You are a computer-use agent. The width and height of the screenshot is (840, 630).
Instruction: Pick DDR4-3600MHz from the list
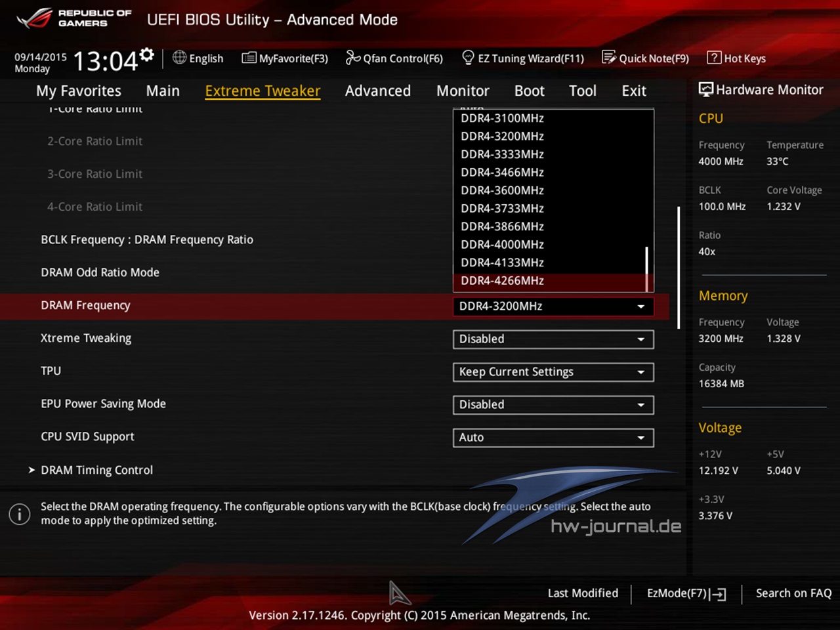coord(502,190)
